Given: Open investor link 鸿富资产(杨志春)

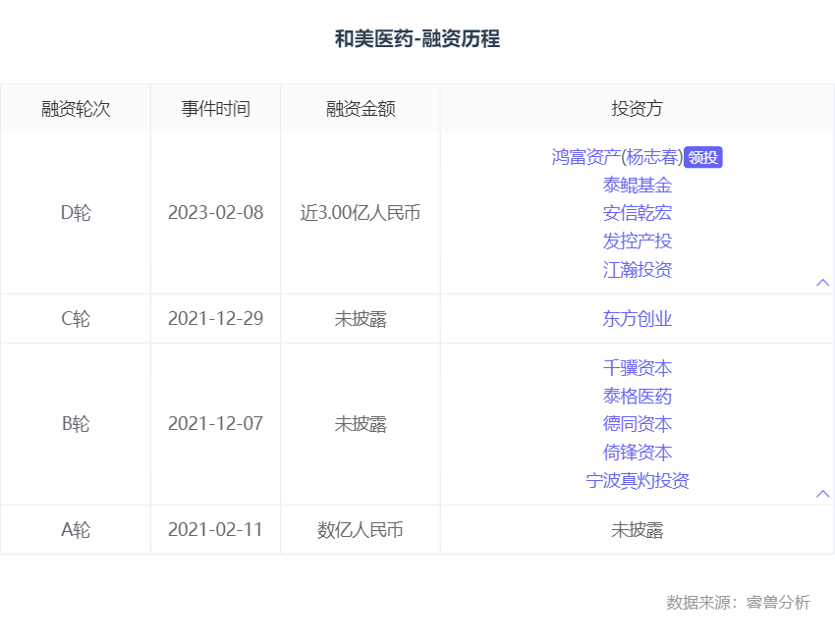Looking at the screenshot, I should tap(617, 157).
